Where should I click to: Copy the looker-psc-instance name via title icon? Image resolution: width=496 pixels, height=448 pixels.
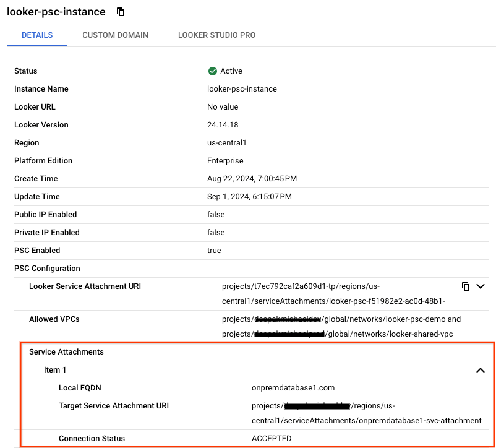[121, 12]
